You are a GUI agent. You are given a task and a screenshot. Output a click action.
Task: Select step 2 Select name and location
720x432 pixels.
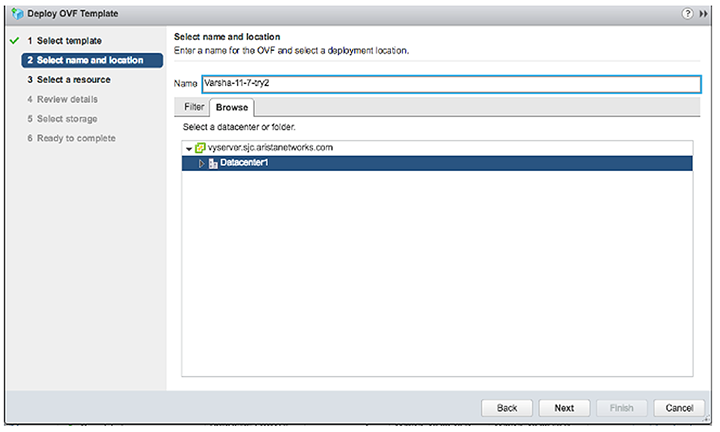click(x=92, y=60)
